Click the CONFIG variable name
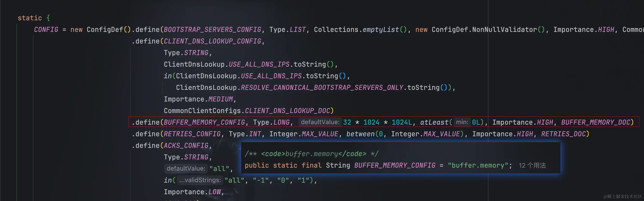The image size is (644, 201). pyautogui.click(x=46, y=29)
